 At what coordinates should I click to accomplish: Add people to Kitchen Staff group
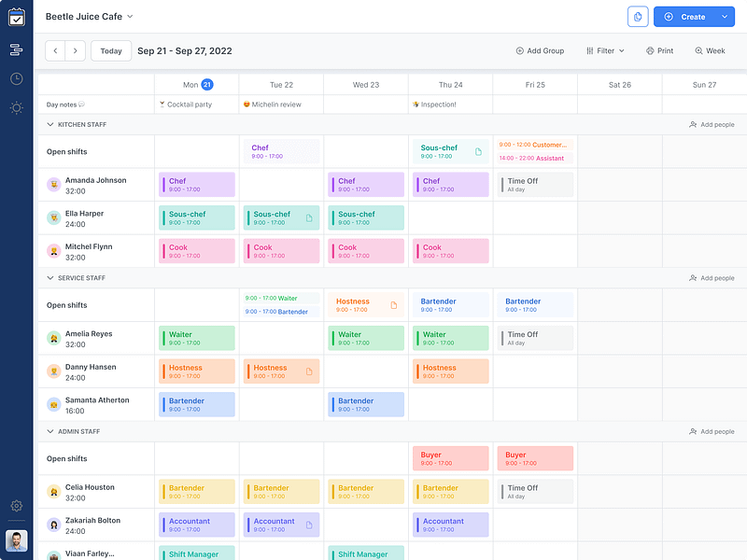[x=712, y=124]
